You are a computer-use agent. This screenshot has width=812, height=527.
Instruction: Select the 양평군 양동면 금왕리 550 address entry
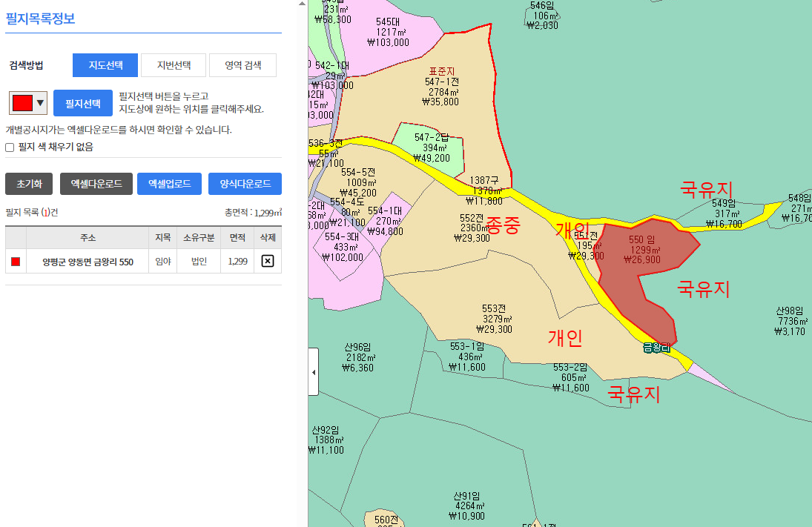pos(88,262)
